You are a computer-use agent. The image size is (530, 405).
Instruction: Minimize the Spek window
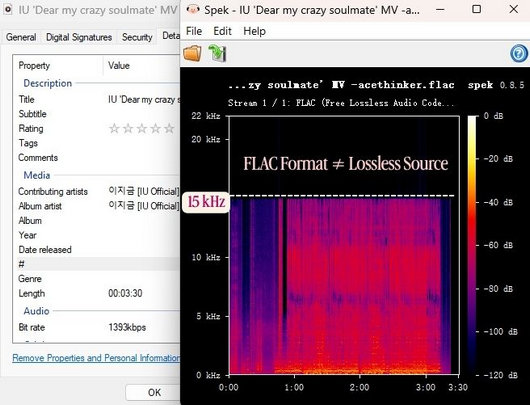(x=440, y=9)
